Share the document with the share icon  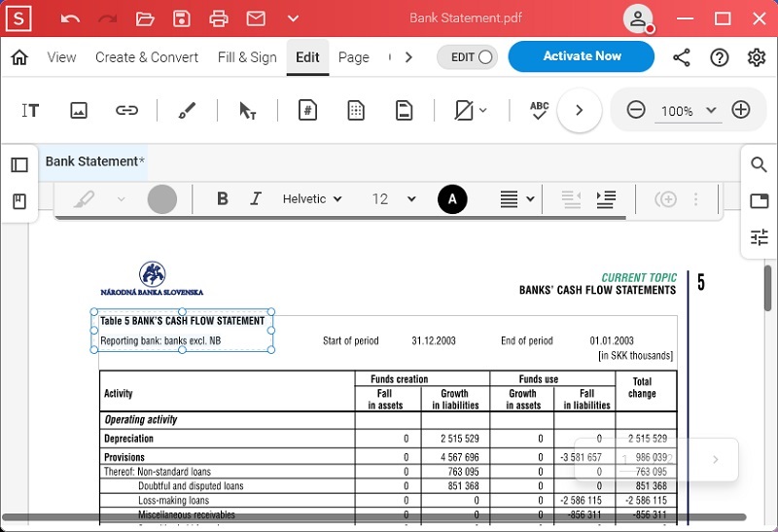tap(682, 57)
